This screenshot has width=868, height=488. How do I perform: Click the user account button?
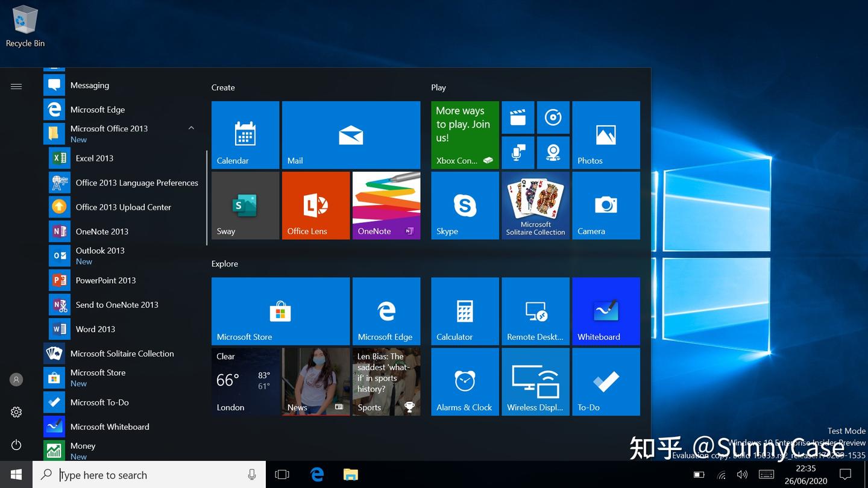(16, 379)
